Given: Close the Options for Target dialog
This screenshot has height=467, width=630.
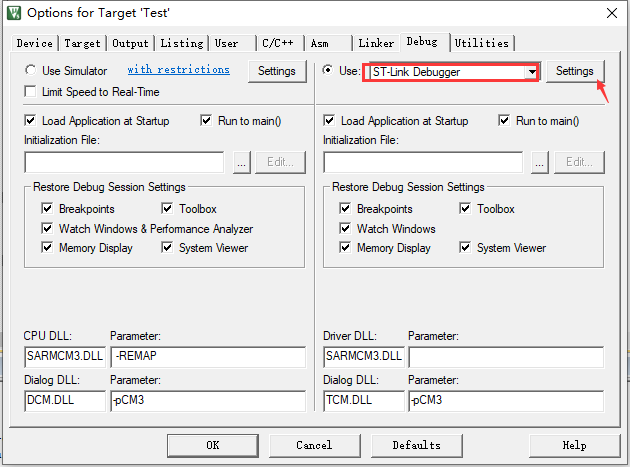Looking at the screenshot, I should 612,13.
